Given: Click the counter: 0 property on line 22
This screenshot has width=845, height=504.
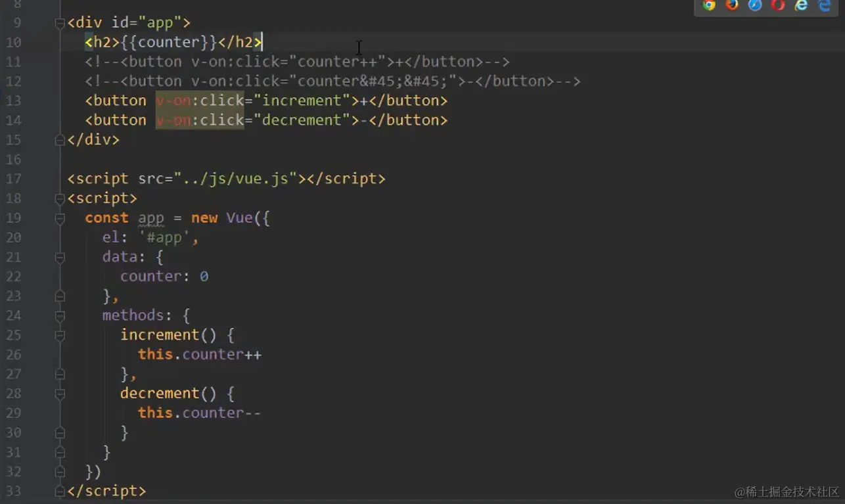Looking at the screenshot, I should pos(164,277).
